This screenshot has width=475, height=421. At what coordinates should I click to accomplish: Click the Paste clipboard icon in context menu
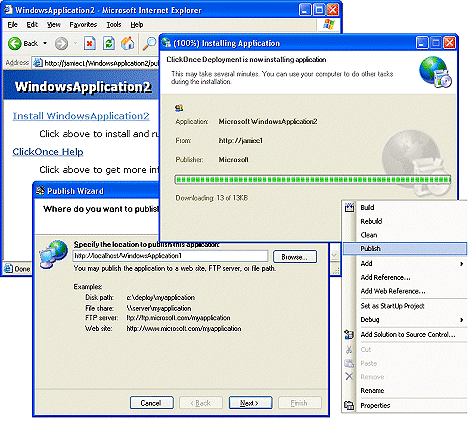pos(349,363)
